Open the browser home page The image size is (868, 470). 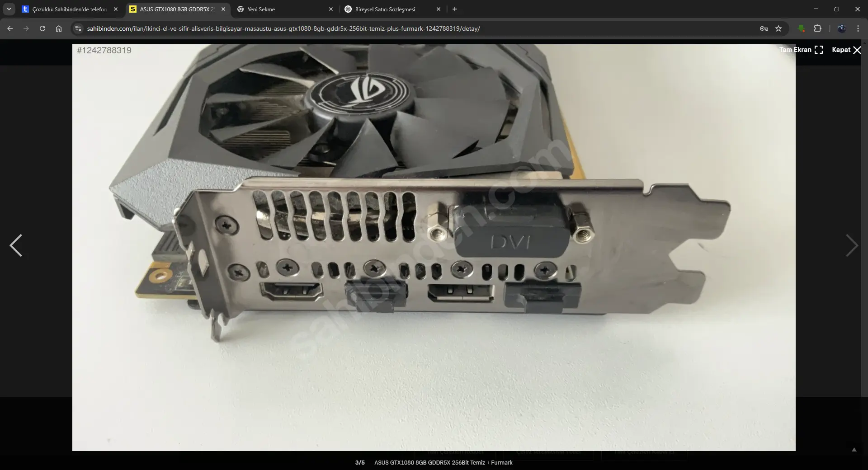pos(59,28)
